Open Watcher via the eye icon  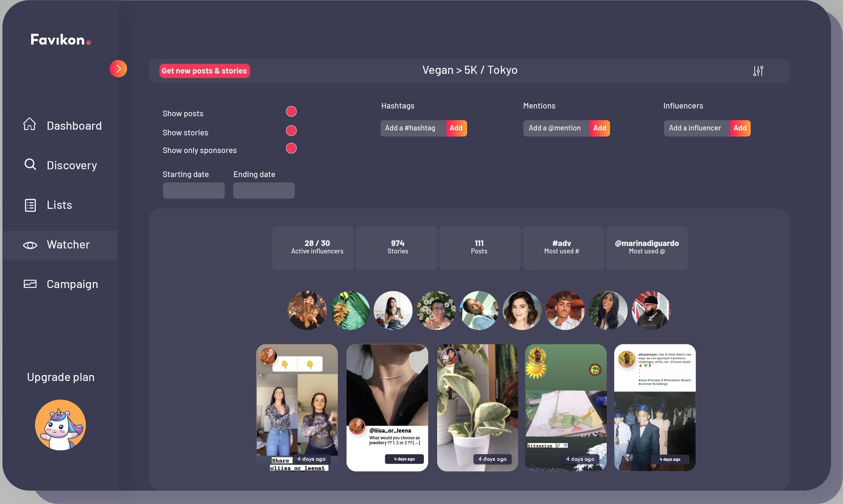(x=30, y=245)
